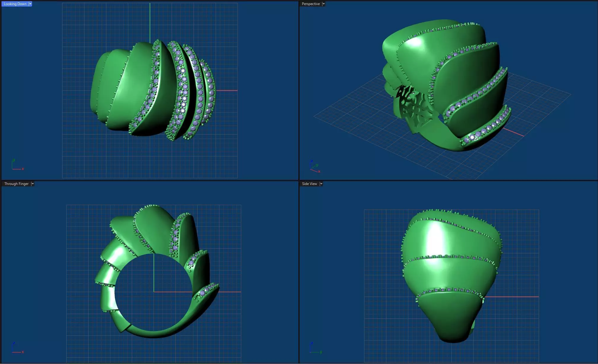Expand the Perspective viewport menu arrow
The image size is (598, 364).
point(324,4)
